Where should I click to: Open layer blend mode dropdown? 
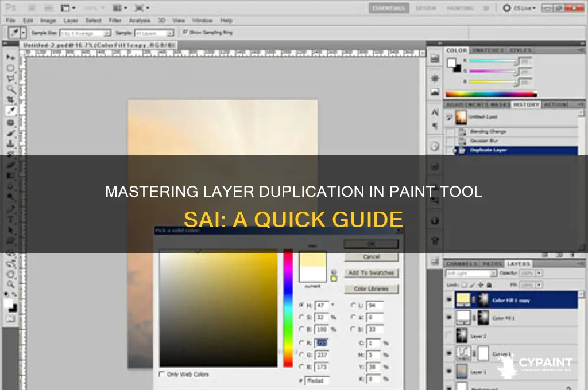471,273
